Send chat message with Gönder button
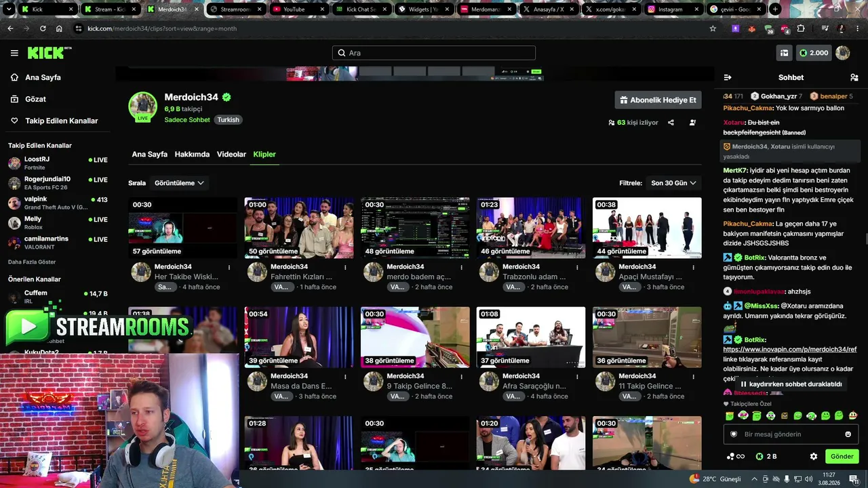 click(x=842, y=457)
